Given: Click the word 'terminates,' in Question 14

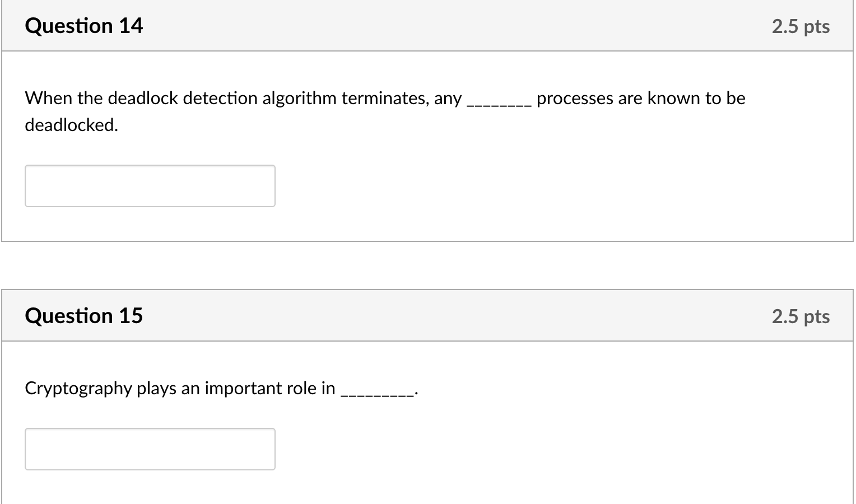Looking at the screenshot, I should click(385, 98).
